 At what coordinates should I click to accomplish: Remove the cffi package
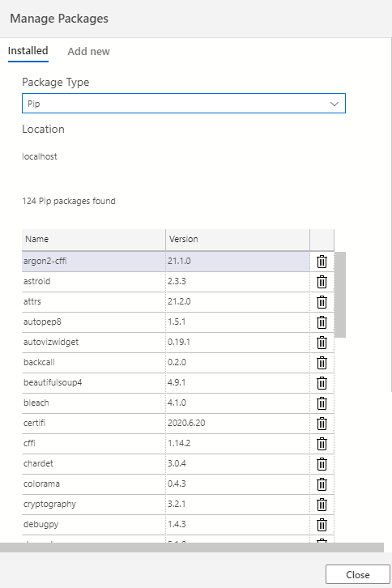pos(322,444)
